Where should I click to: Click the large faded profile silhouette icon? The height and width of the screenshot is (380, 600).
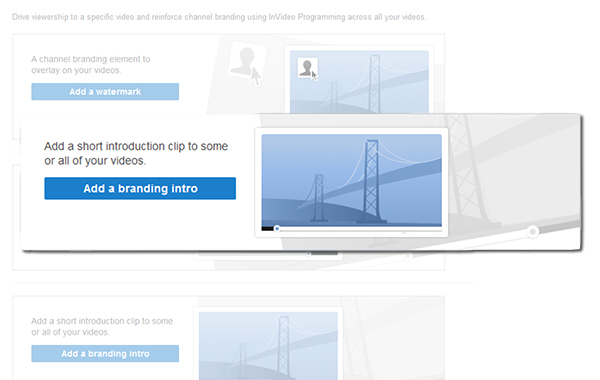[x=246, y=61]
